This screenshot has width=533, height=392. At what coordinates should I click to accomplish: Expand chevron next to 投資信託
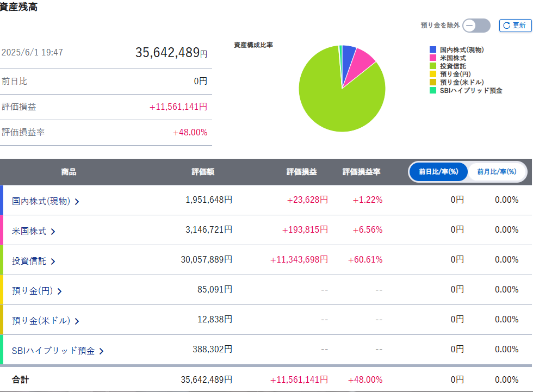53,262
